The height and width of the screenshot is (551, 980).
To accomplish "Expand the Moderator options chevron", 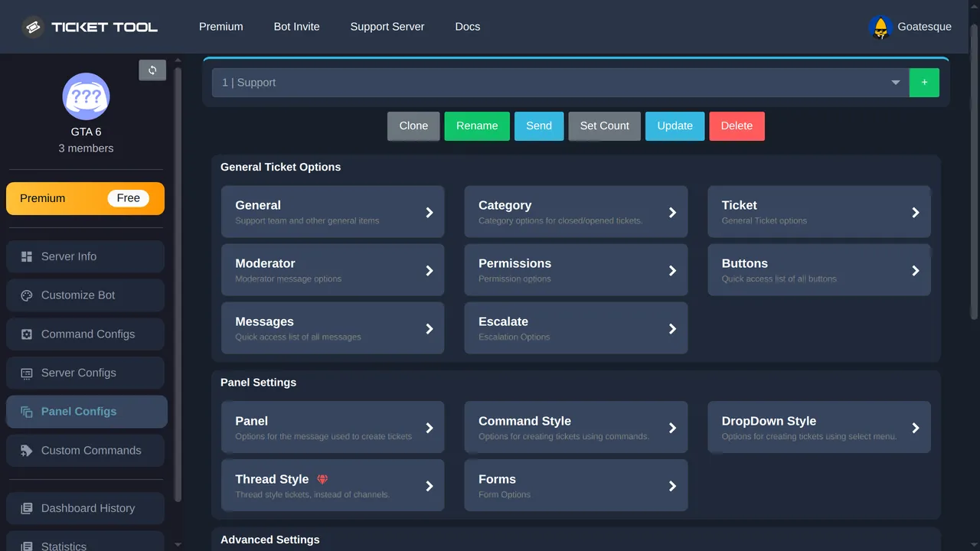I will (x=430, y=271).
